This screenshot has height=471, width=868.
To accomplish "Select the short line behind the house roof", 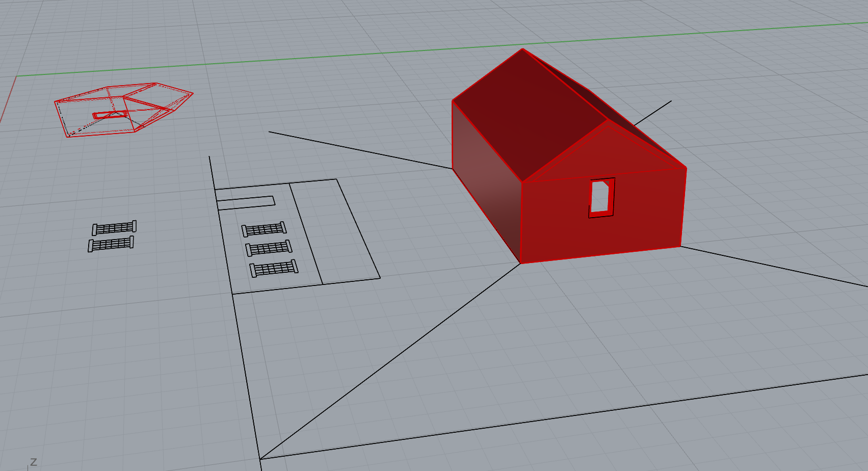I will click(x=653, y=112).
